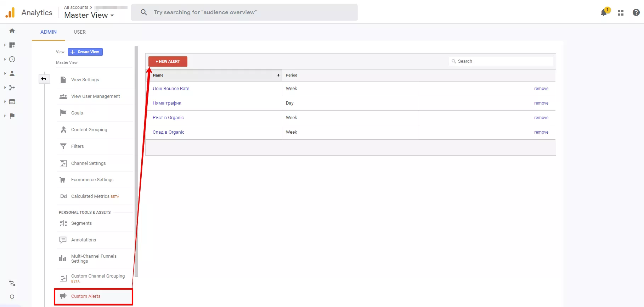Remove the Няма трафик alert
The width and height of the screenshot is (644, 307).
pyautogui.click(x=541, y=103)
